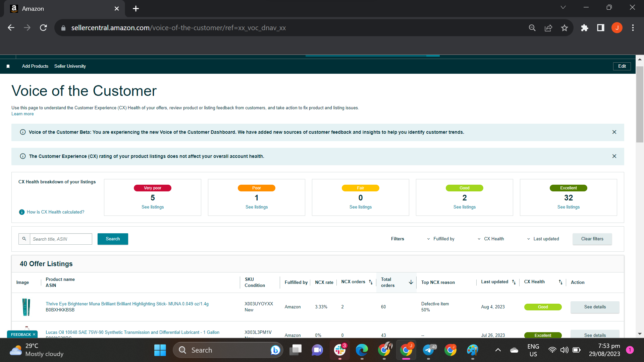
Task: Open Microsoft Edge from the taskbar
Action: 362,350
